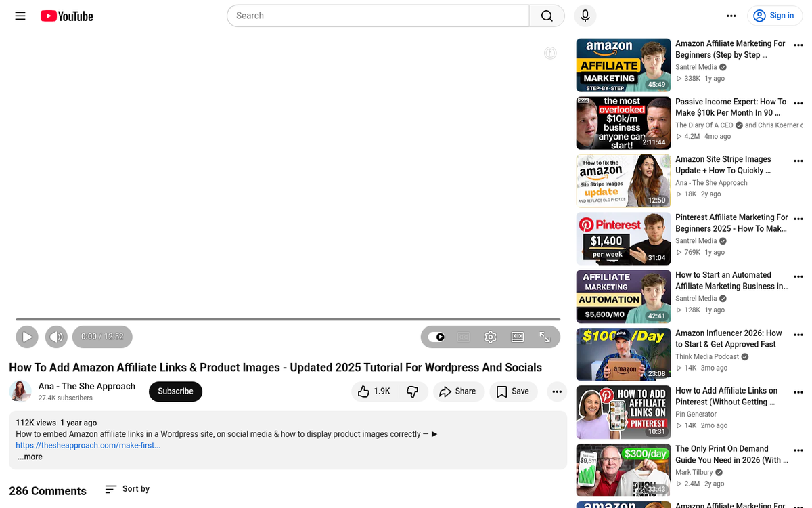Viewport: 812px width, 508px height.
Task: Play the video
Action: coord(27,337)
